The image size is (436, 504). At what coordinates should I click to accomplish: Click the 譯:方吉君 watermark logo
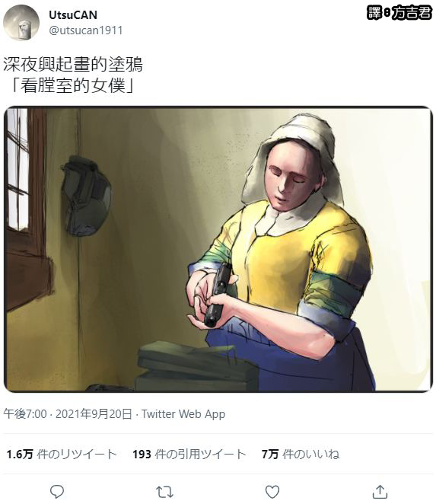(x=399, y=13)
